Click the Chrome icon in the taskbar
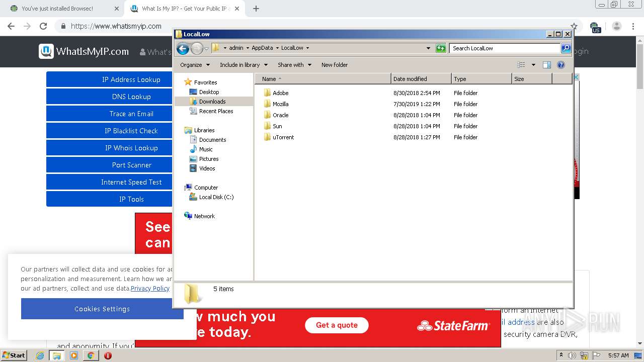Screen dimensions: 644x362 point(91,355)
